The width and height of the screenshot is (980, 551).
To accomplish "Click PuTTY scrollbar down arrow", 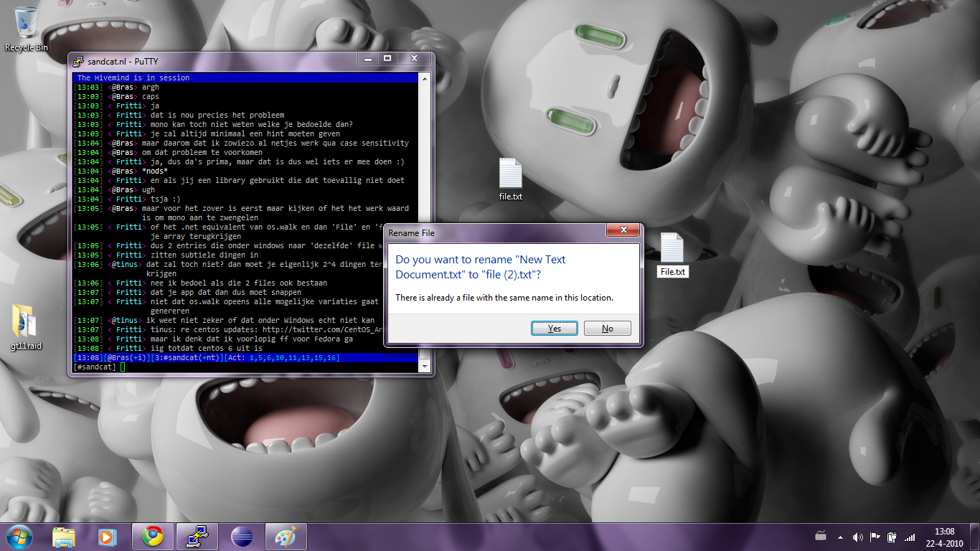I will (424, 367).
